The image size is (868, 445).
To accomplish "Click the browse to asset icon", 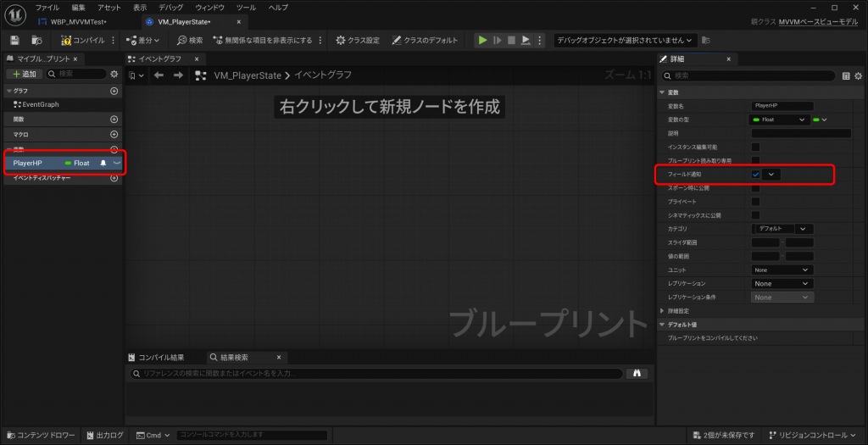I will pyautogui.click(x=36, y=40).
